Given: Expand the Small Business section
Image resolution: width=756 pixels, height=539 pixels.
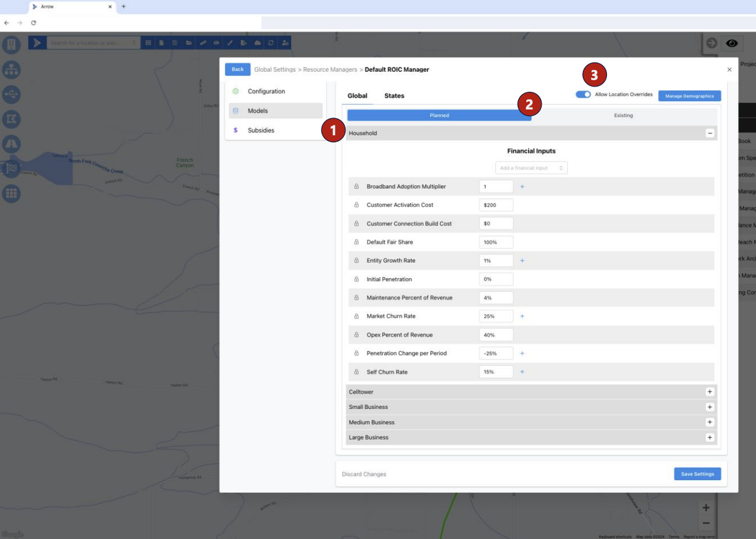Looking at the screenshot, I should click(709, 407).
